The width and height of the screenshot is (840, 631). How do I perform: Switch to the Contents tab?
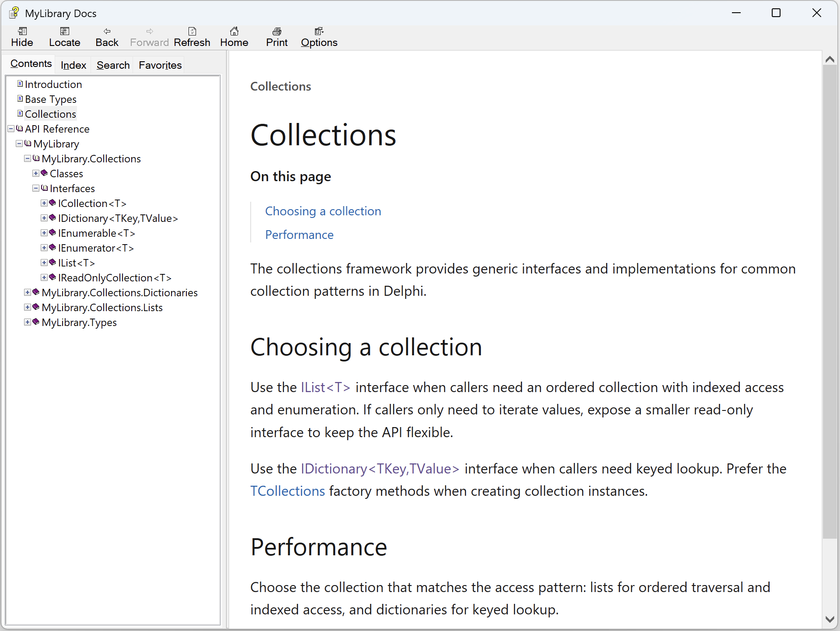pos(31,64)
